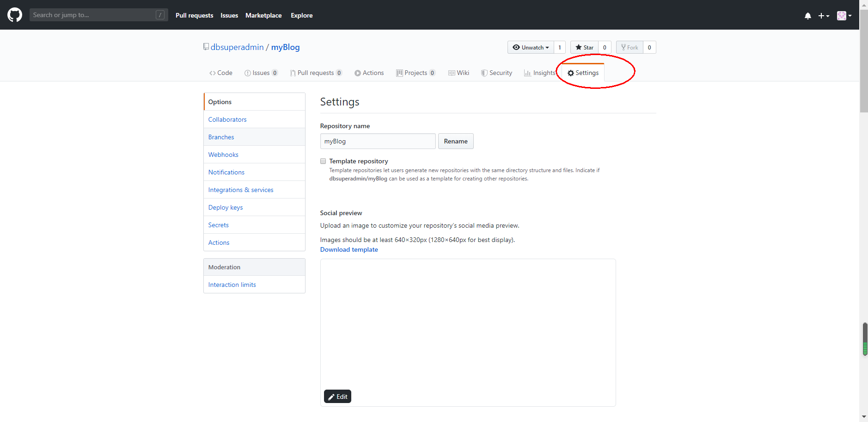Open the myBlog repository link
The width and height of the screenshot is (868, 422).
(x=285, y=47)
